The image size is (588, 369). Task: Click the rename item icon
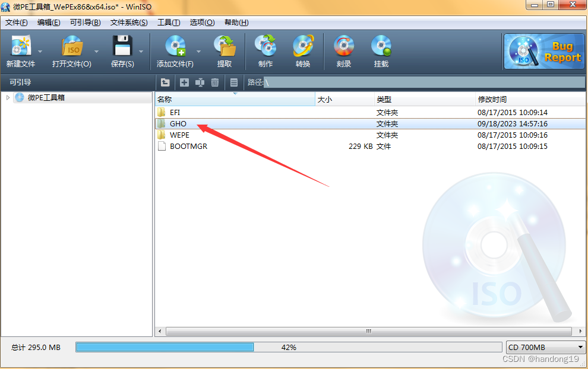200,82
